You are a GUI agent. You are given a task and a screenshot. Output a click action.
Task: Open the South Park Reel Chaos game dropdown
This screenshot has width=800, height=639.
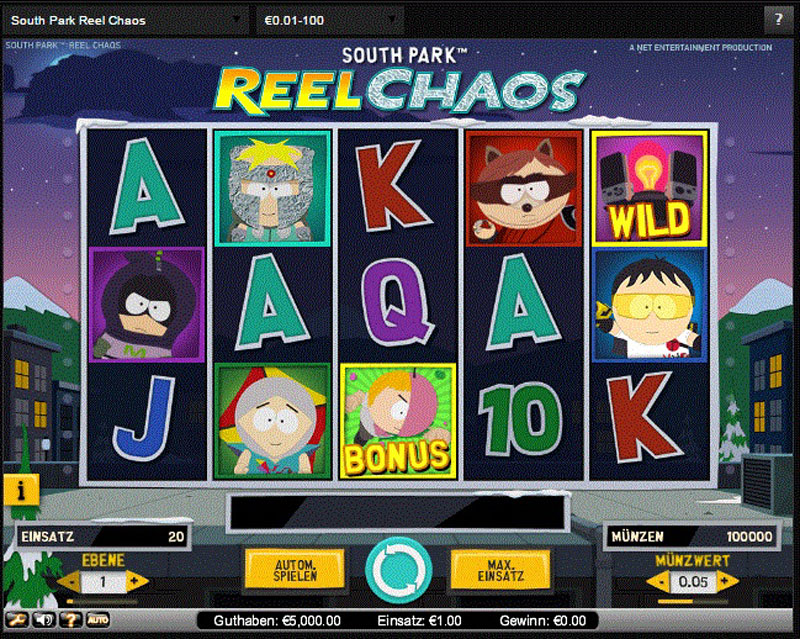point(126,20)
